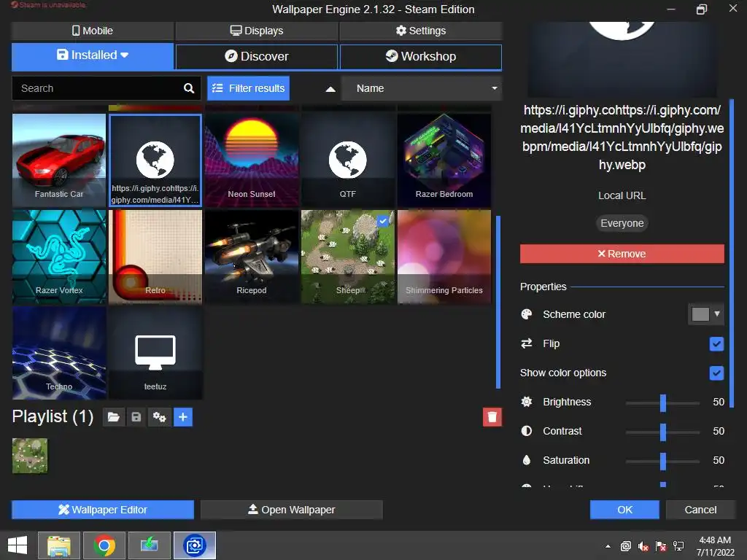Screen dimensions: 747x560
Task: Click Open Wallpaper button
Action: point(292,510)
